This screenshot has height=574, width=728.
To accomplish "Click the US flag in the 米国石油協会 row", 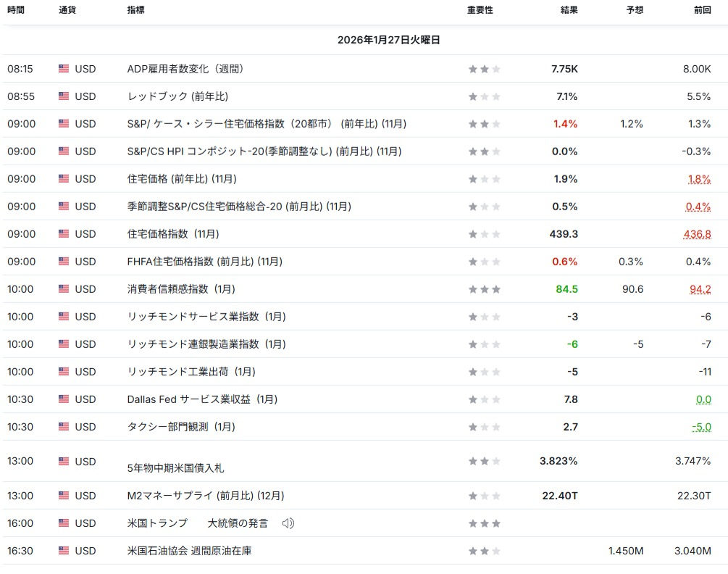I will click(64, 551).
